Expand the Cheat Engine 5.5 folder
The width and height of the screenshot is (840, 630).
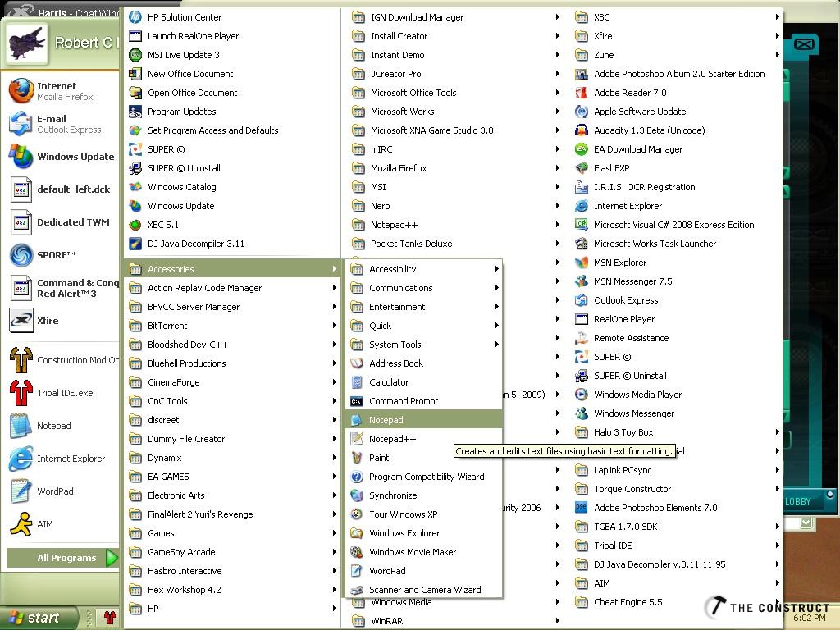(x=674, y=602)
